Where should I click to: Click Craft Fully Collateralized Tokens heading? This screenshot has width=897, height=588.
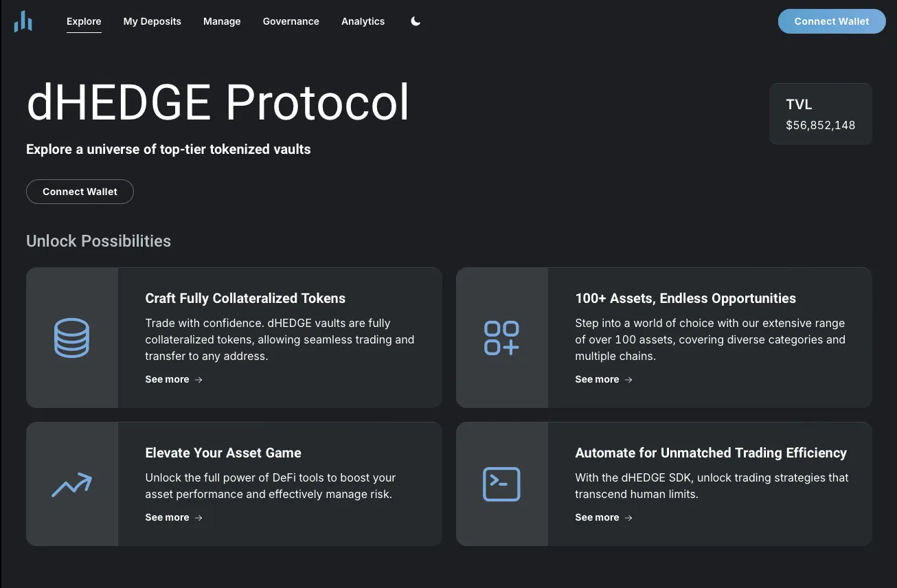(x=245, y=298)
